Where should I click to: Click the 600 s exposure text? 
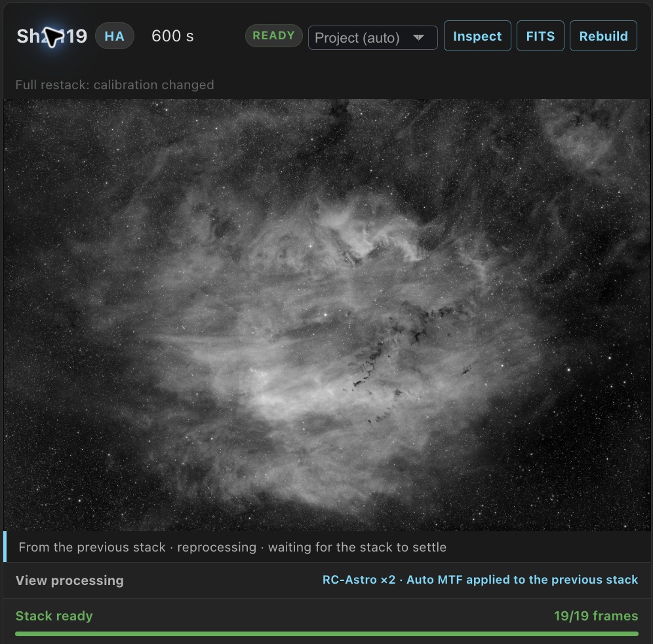pos(172,36)
